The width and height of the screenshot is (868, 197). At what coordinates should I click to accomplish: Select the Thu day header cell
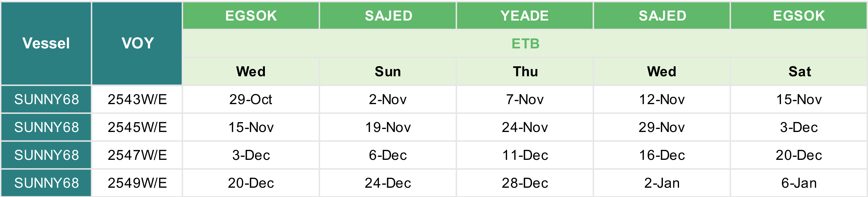click(525, 71)
